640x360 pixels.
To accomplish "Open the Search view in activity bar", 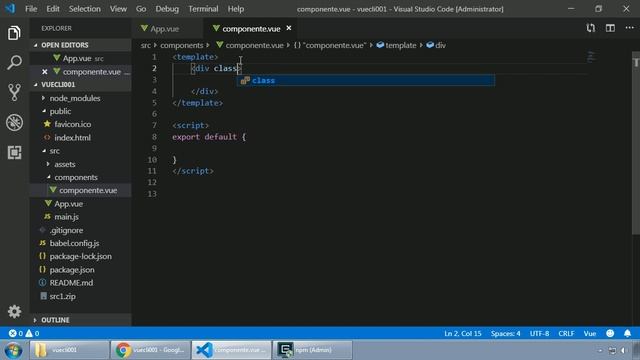I will click(x=14, y=63).
